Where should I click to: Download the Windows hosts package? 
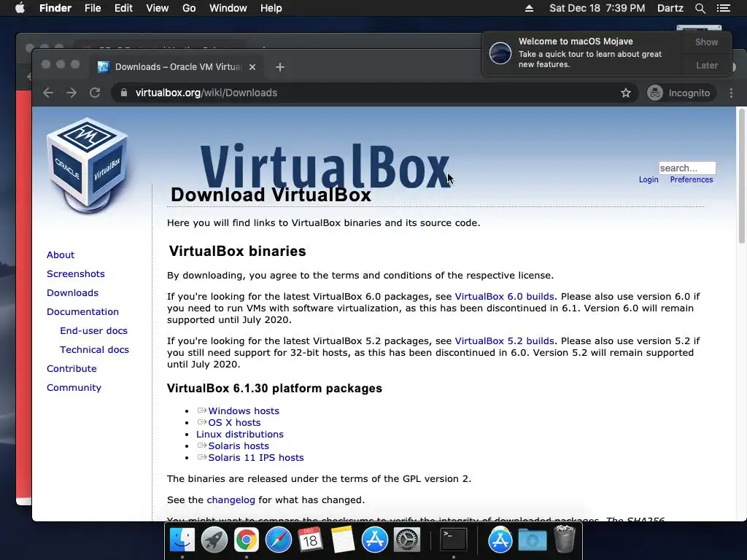[x=244, y=411]
